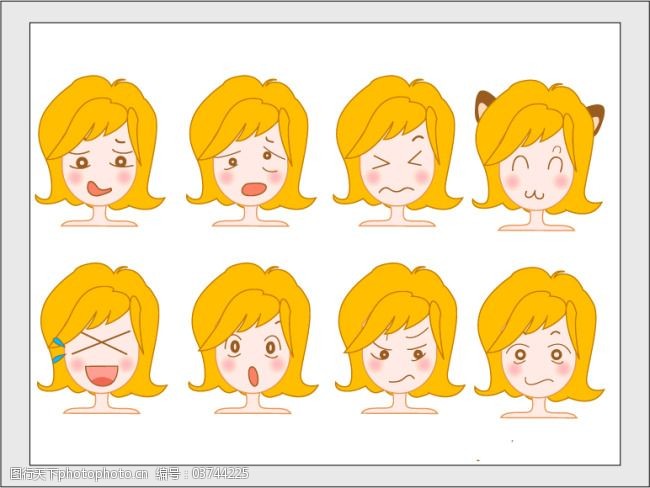Viewport: 650px width, 488px height.
Task: Select the happy face with cat ears
Action: pyautogui.click(x=538, y=155)
